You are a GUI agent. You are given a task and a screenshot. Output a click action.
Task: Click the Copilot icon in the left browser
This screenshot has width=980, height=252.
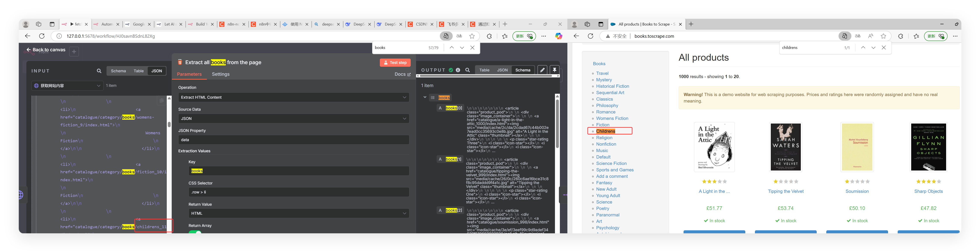coord(558,36)
